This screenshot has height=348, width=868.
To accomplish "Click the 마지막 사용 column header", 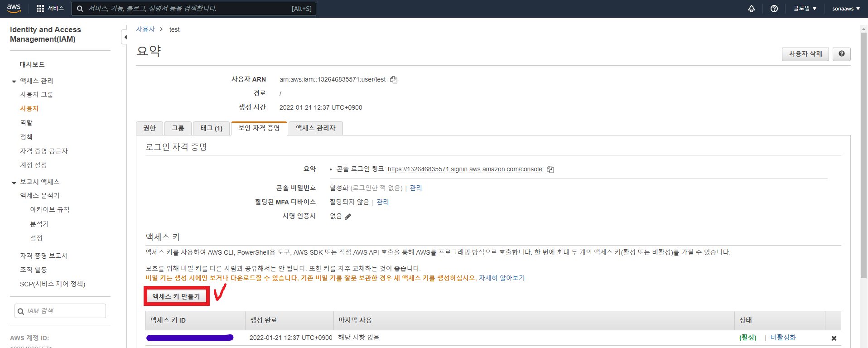I will [534, 320].
